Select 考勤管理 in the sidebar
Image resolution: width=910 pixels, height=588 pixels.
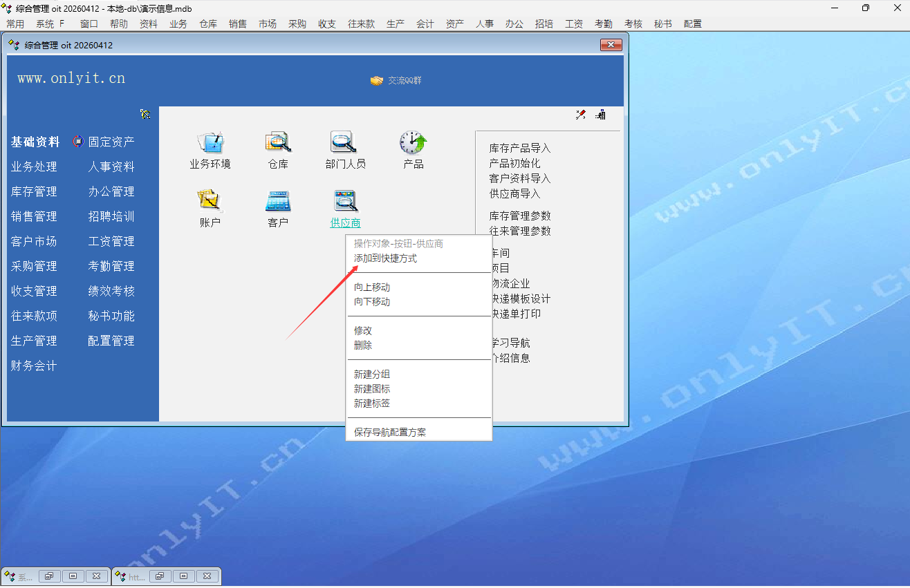111,266
